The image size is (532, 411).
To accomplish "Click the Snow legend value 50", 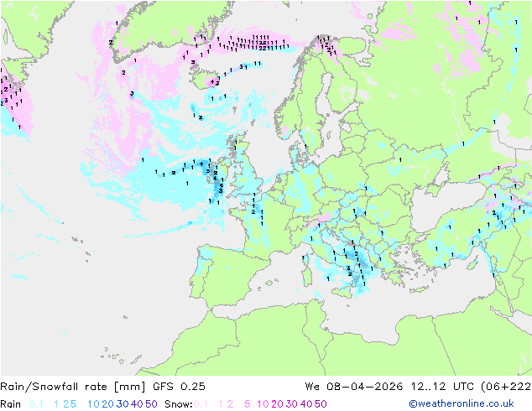I will pyautogui.click(x=321, y=404).
